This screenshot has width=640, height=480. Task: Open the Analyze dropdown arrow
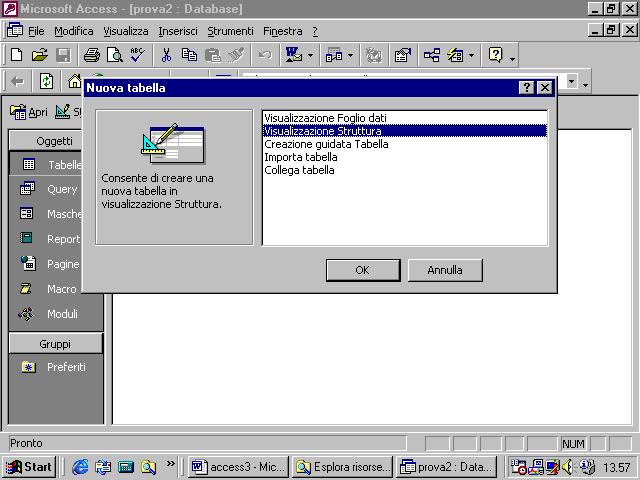pyautogui.click(x=350, y=55)
